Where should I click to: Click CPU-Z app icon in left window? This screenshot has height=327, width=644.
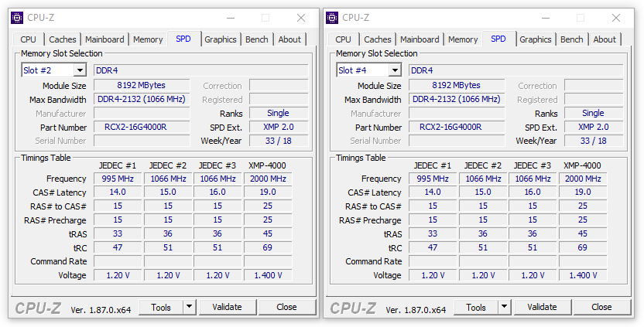(x=17, y=18)
